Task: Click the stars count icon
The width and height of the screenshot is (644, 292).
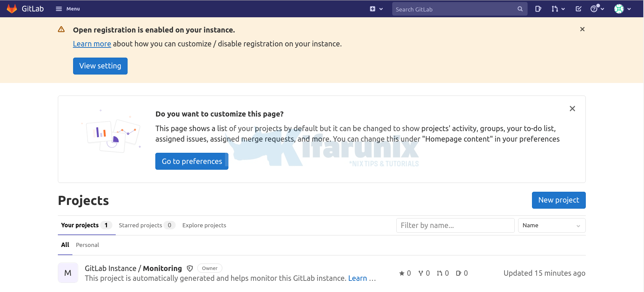Action: pos(402,273)
